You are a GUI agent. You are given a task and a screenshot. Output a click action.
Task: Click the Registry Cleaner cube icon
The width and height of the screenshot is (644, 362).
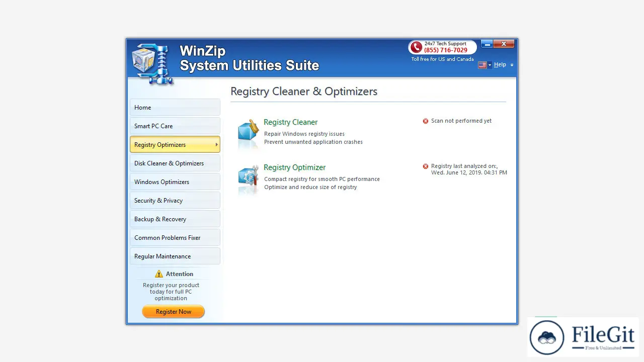[x=248, y=132]
